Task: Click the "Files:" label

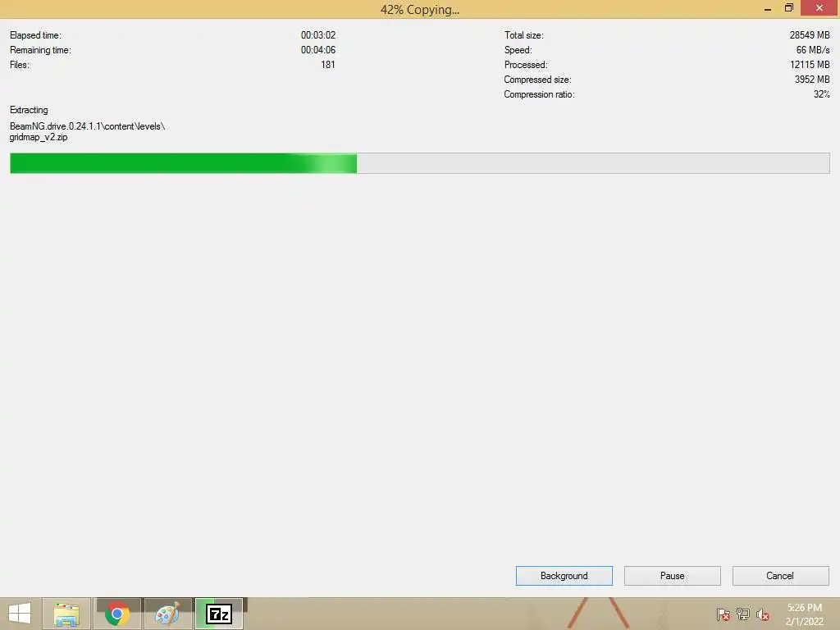Action: pos(20,65)
